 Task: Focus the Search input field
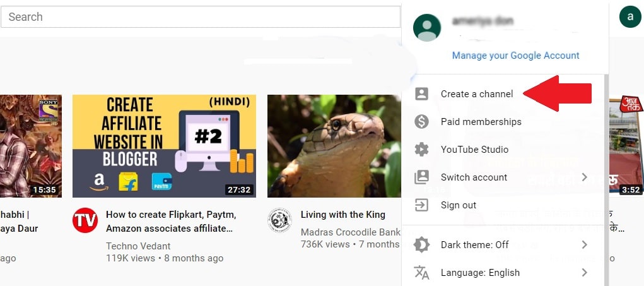201,17
